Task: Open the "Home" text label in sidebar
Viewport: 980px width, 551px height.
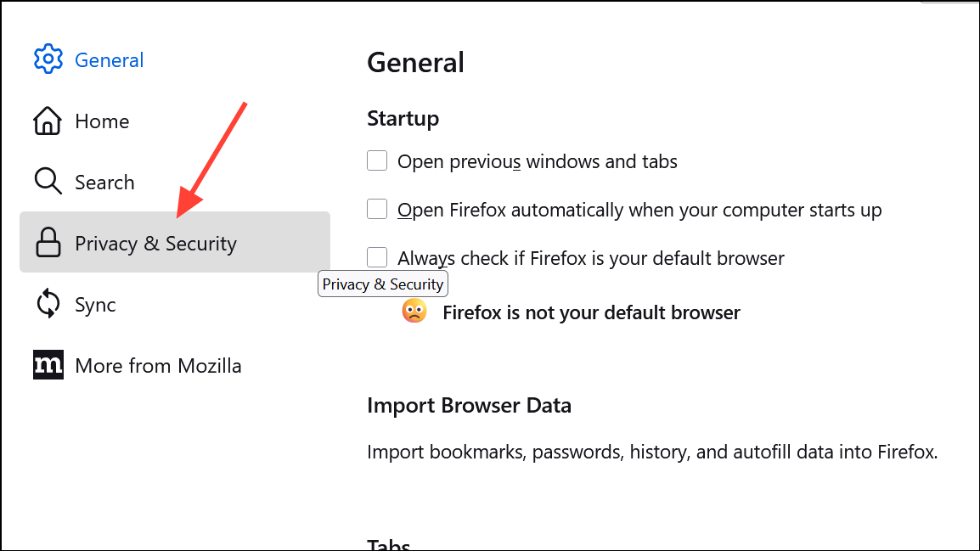Action: [102, 121]
